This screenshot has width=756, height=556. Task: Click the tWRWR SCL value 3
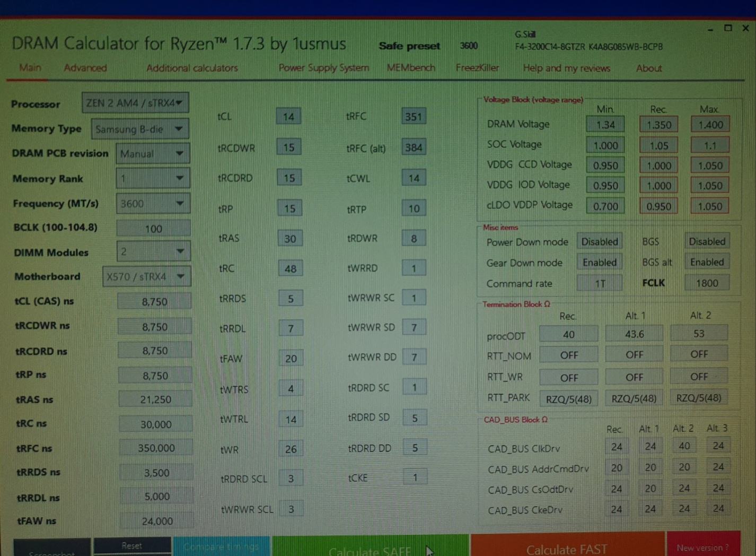291,509
